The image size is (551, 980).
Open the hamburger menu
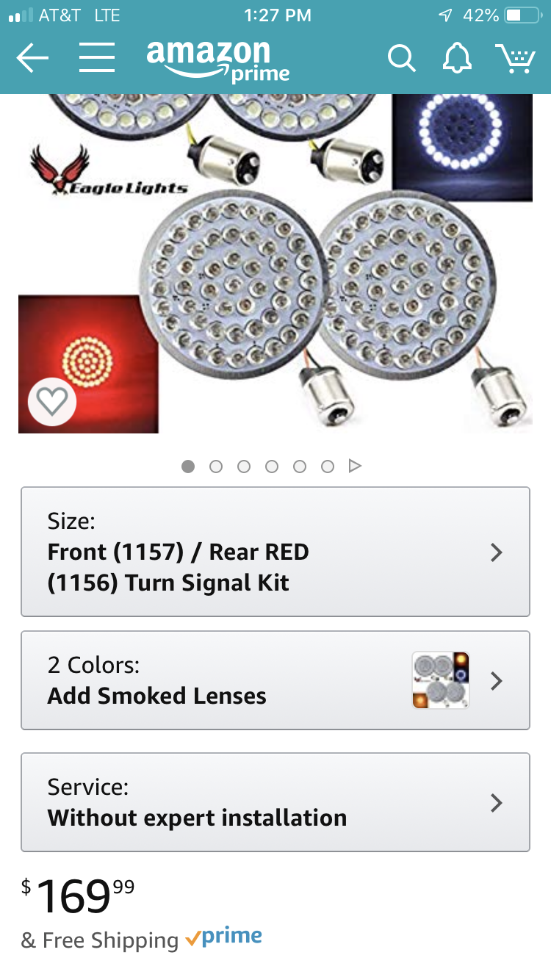[x=97, y=57]
